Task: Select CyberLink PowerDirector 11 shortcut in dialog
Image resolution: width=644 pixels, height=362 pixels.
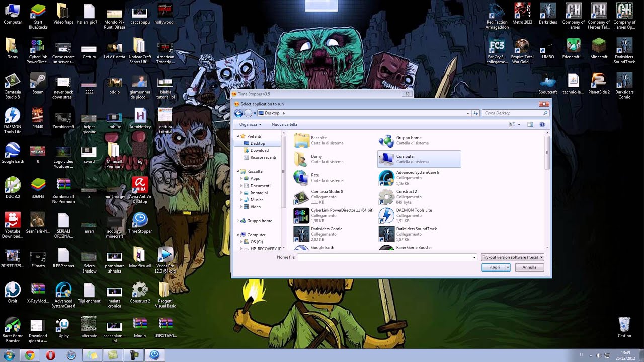Action: coord(335,215)
